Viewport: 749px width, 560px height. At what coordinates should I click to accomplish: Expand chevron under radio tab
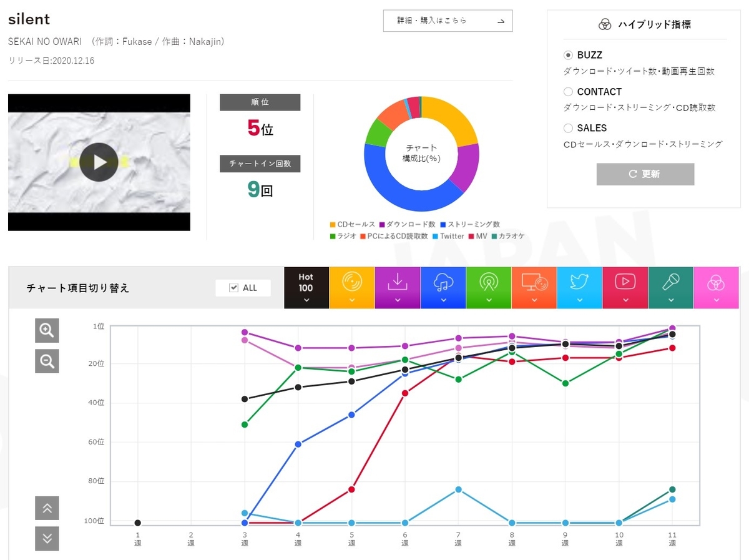tap(489, 300)
